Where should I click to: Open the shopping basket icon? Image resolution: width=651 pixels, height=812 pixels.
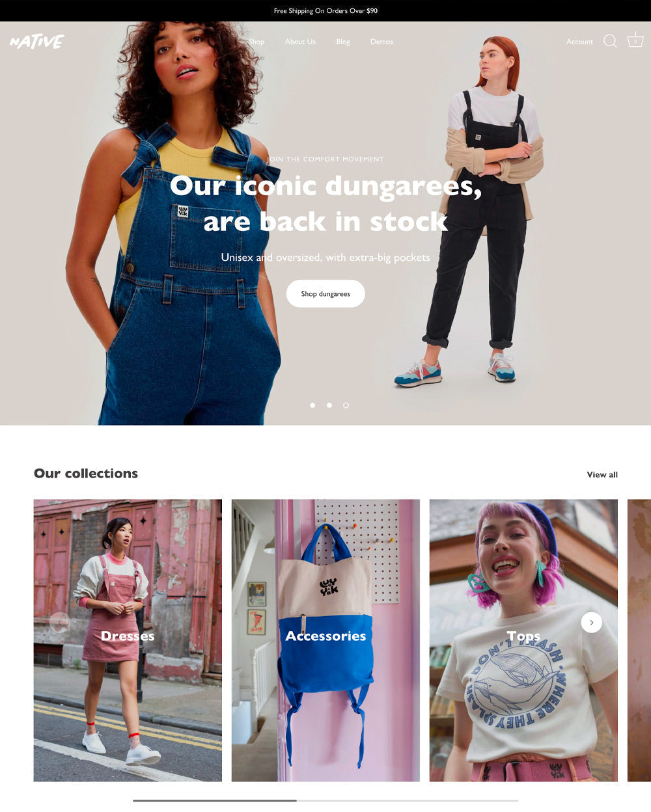tap(635, 40)
